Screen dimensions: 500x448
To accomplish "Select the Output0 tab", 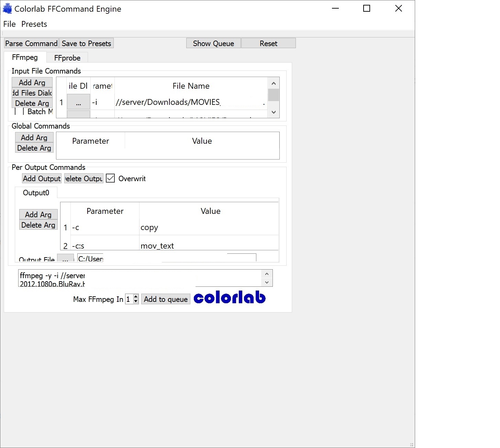I will pyautogui.click(x=36, y=193).
